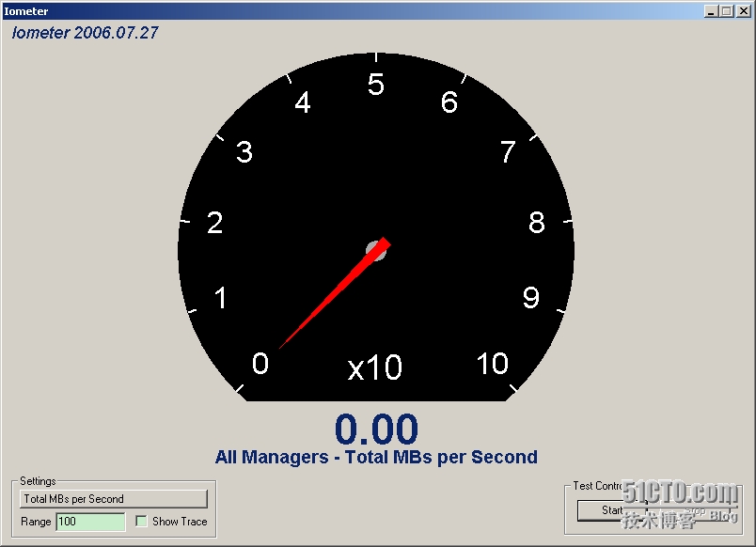The height and width of the screenshot is (547, 756).
Task: Close the Iometer window
Action: tap(744, 11)
